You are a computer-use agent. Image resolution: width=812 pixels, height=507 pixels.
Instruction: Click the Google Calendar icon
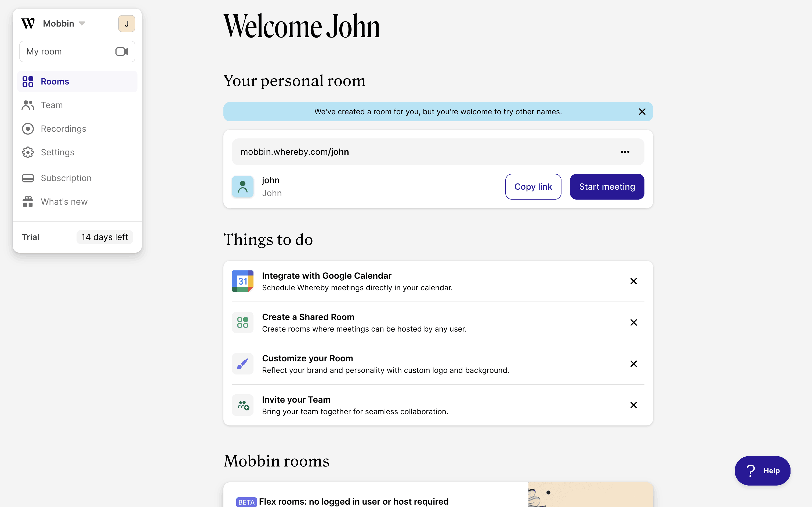pos(242,281)
